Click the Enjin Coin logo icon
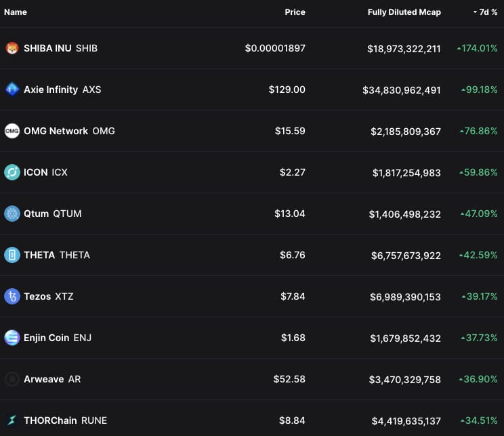Viewport: 504px width, 436px height. click(12, 338)
